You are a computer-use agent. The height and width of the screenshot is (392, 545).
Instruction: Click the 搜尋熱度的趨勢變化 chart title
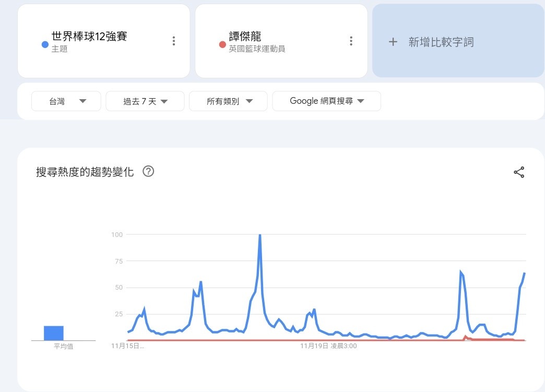(85, 172)
